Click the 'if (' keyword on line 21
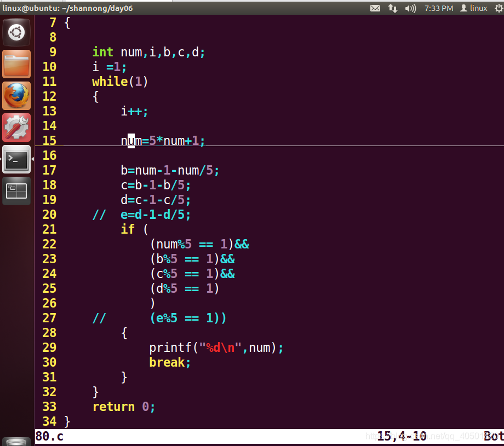The height and width of the screenshot is (446, 504). tap(134, 230)
